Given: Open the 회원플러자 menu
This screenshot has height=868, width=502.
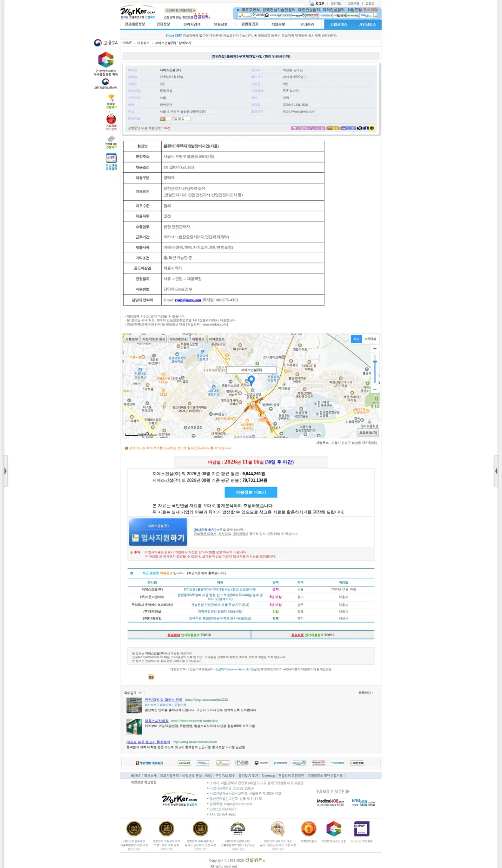Looking at the screenshot, I should (x=250, y=25).
